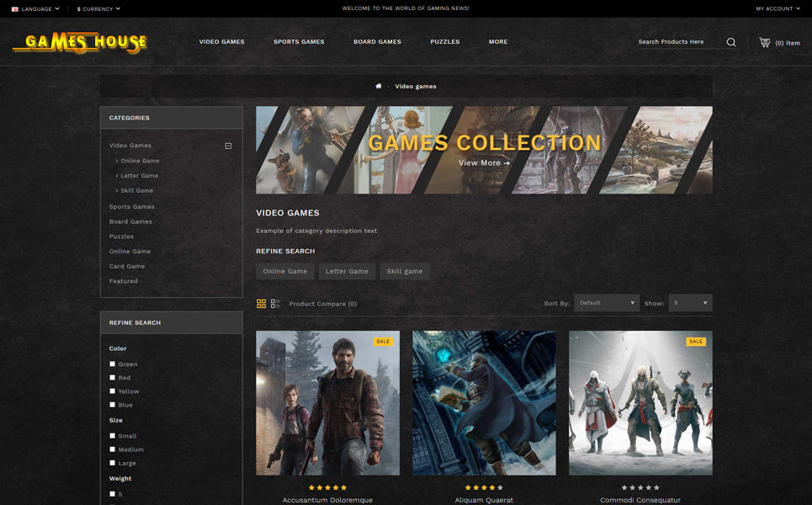Viewport: 812px width, 505px height.
Task: Open the Product Compare (0) link
Action: tap(322, 304)
